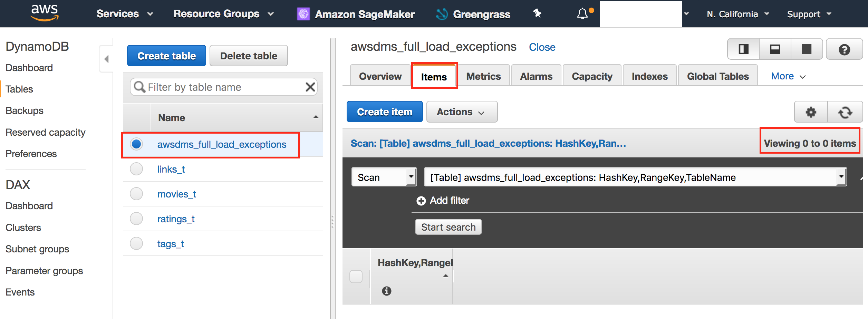Open Parameter groups in the sidebar

(44, 271)
